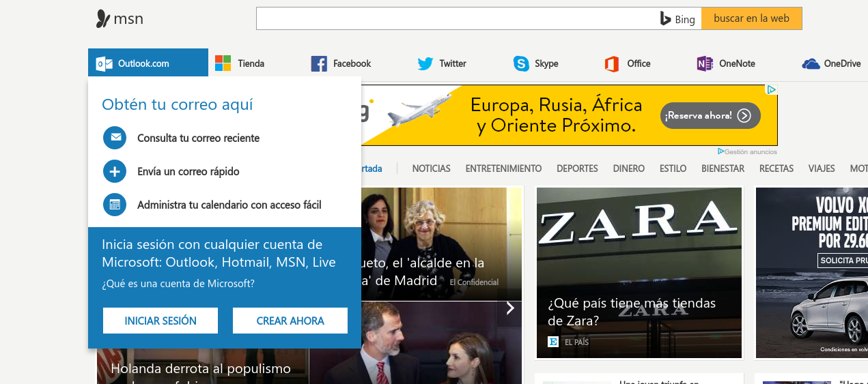Click the Skype logo icon
This screenshot has height=384, width=868.
(521, 63)
